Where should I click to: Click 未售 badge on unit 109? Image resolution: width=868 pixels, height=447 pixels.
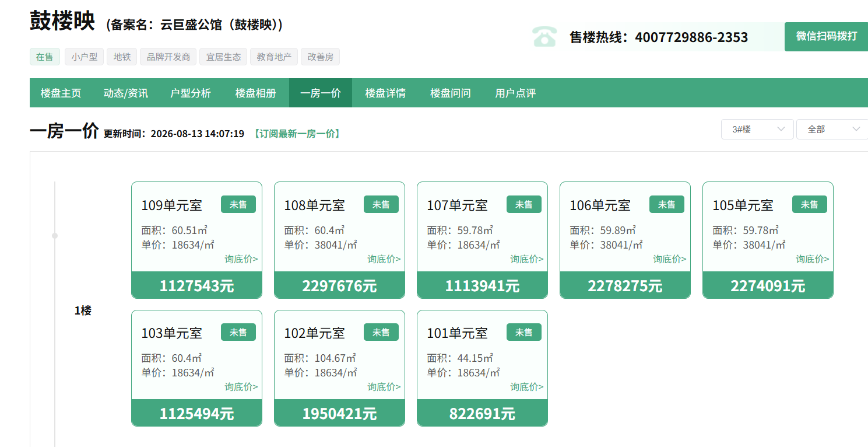[x=238, y=204]
